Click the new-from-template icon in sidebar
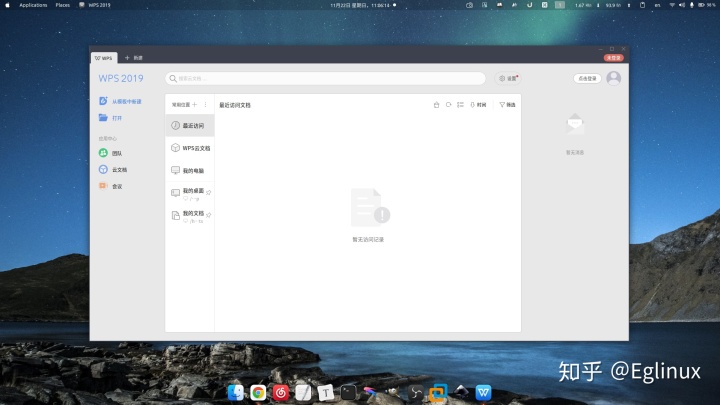 pos(103,101)
